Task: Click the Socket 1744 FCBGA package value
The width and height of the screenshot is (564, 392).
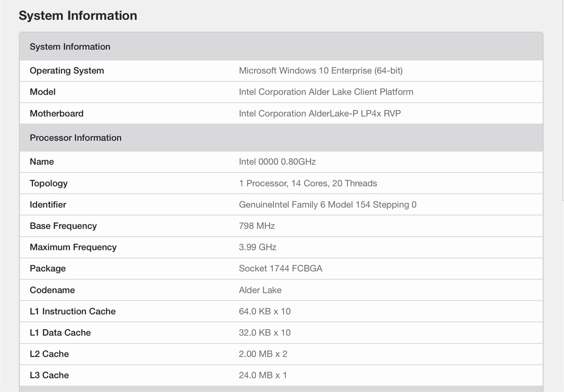Action: coord(280,268)
